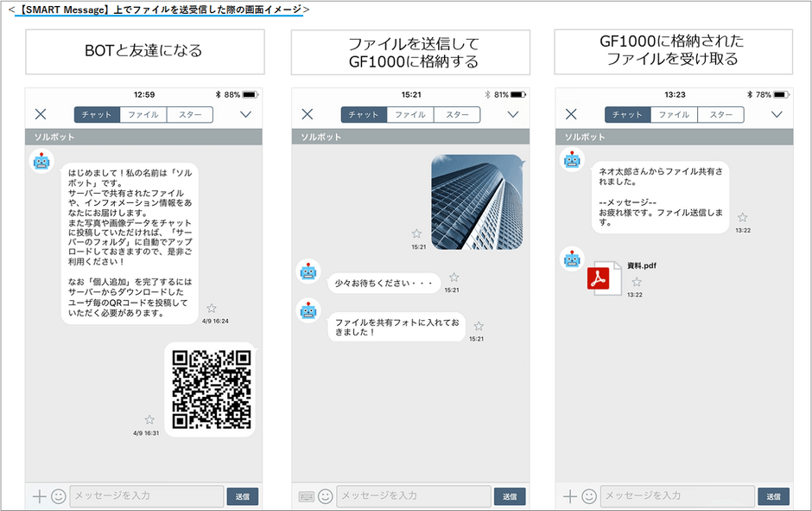Tap the X close icon in middle screen
The image size is (812, 511).
[x=308, y=113]
